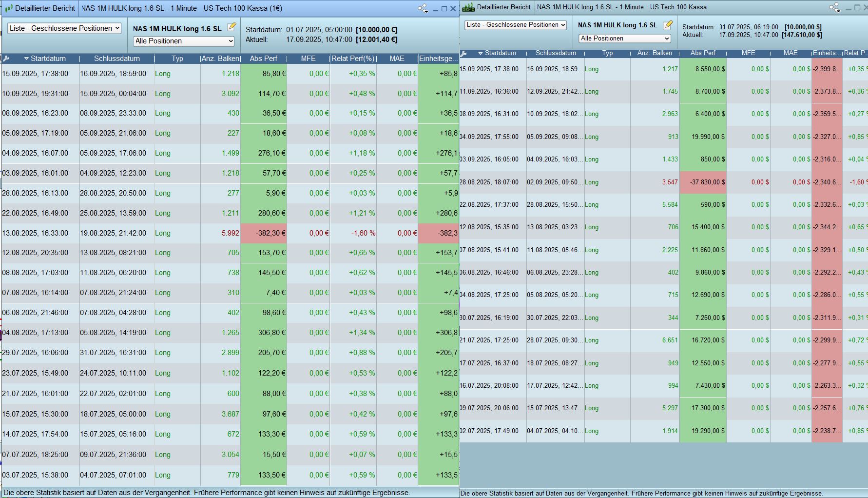Image resolution: width=868 pixels, height=498 pixels.
Task: Click MAE column header in left window
Action: 397,59
